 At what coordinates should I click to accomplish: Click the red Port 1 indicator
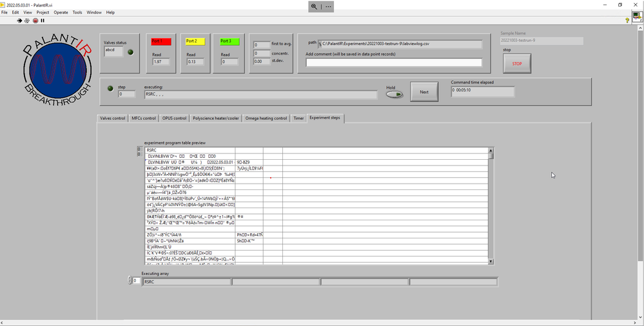[x=161, y=41]
